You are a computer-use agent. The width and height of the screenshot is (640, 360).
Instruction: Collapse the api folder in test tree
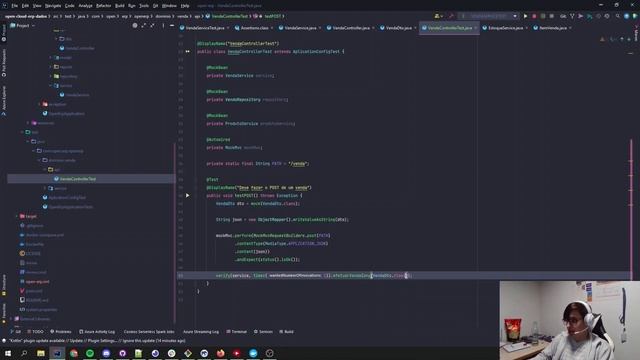(45, 169)
